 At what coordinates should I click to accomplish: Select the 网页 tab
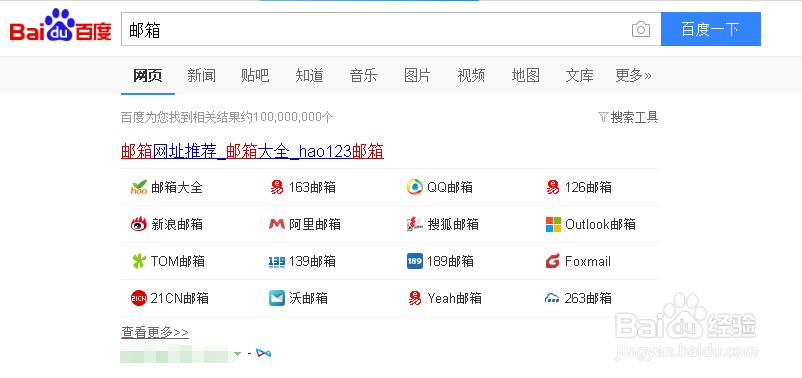tap(148, 76)
